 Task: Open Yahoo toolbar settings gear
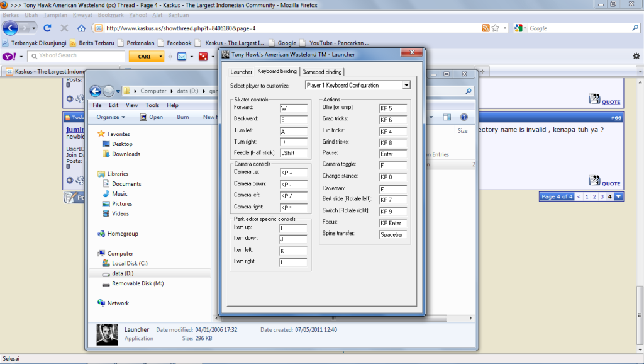[x=636, y=56]
